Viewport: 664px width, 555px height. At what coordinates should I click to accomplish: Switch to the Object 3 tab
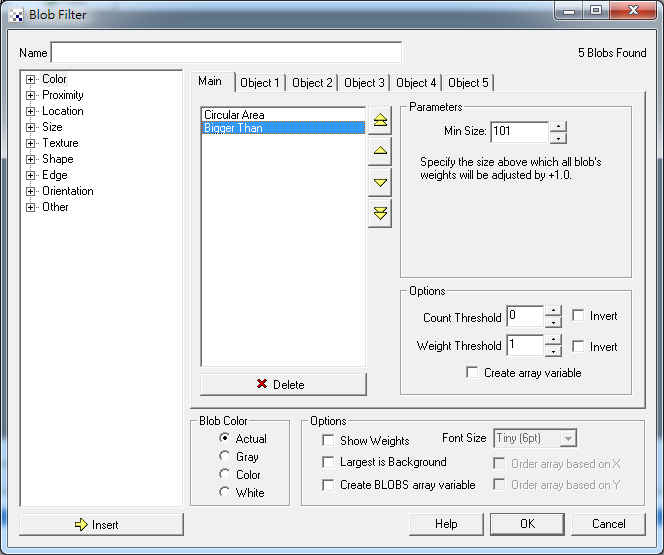[x=364, y=83]
